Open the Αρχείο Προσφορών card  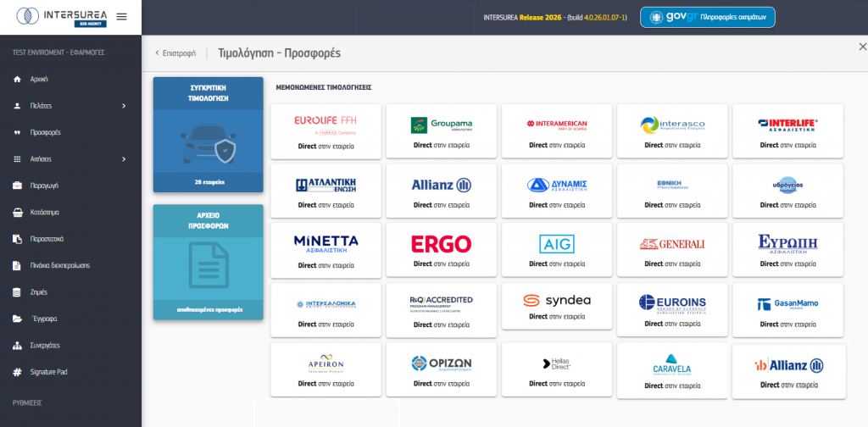pyautogui.click(x=208, y=262)
